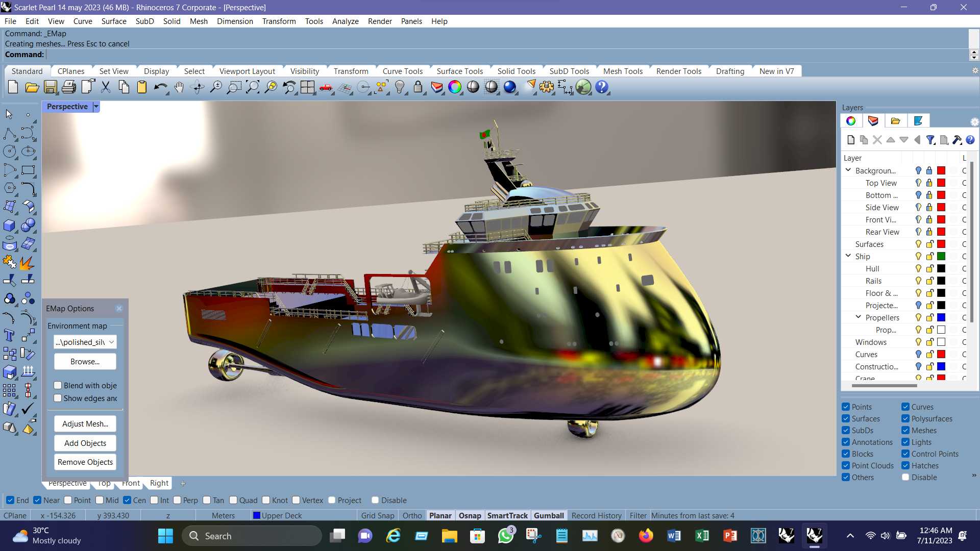Open the Rhino Help question mark icon
This screenshot has height=551, width=980.
(602, 87)
